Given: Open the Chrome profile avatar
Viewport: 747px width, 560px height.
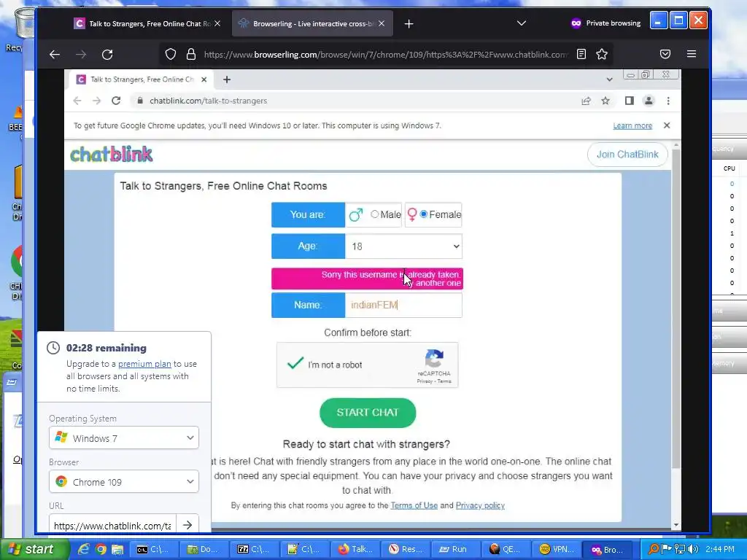Looking at the screenshot, I should coord(649,101).
